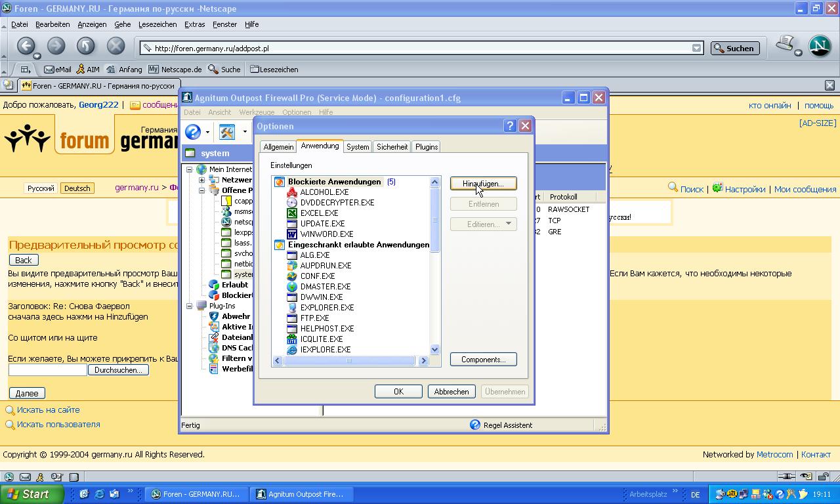The width and height of the screenshot is (840, 504).
Task: Select EXCEL.EXE in blocked applications
Action: [x=319, y=213]
